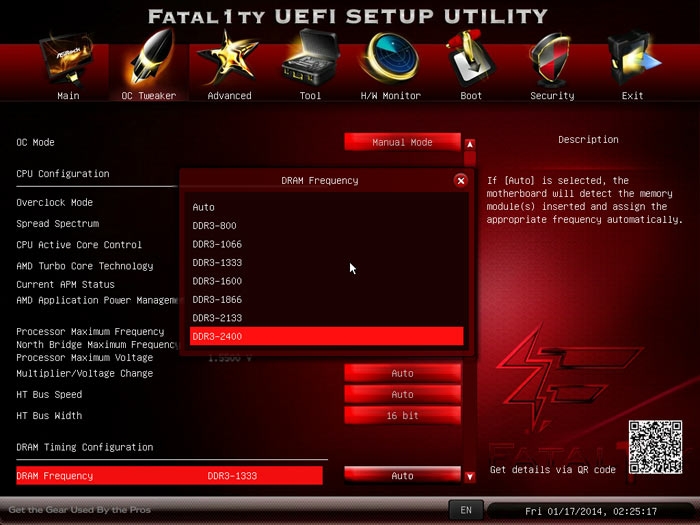This screenshot has width=700, height=525.
Task: Open the Boot joystick icon
Action: pos(471,58)
